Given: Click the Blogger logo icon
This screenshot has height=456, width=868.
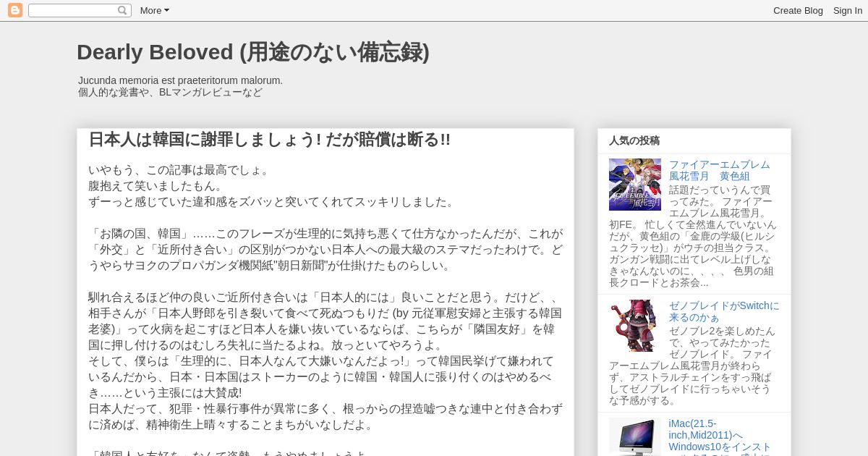Looking at the screenshot, I should click(14, 10).
